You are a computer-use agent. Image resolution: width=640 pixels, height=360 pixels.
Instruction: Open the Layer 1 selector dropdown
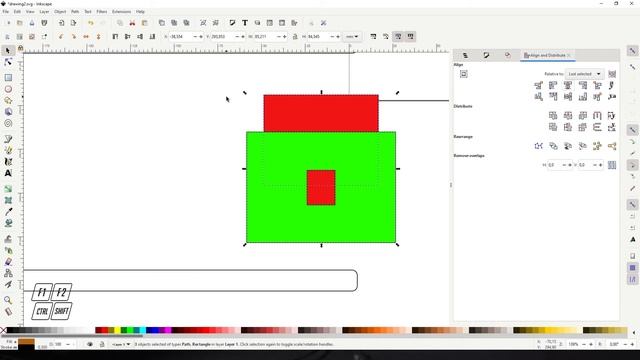point(121,344)
